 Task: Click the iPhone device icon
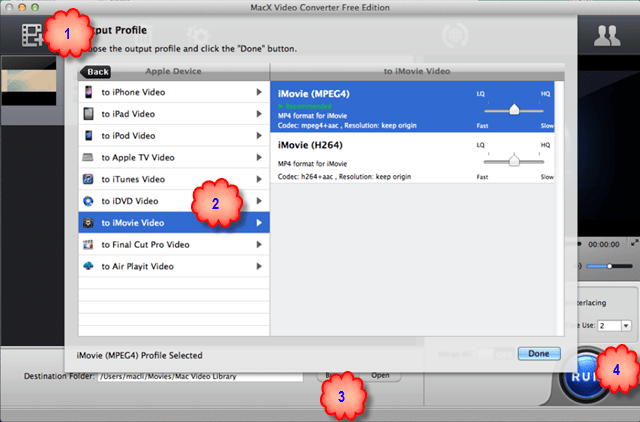(x=89, y=92)
